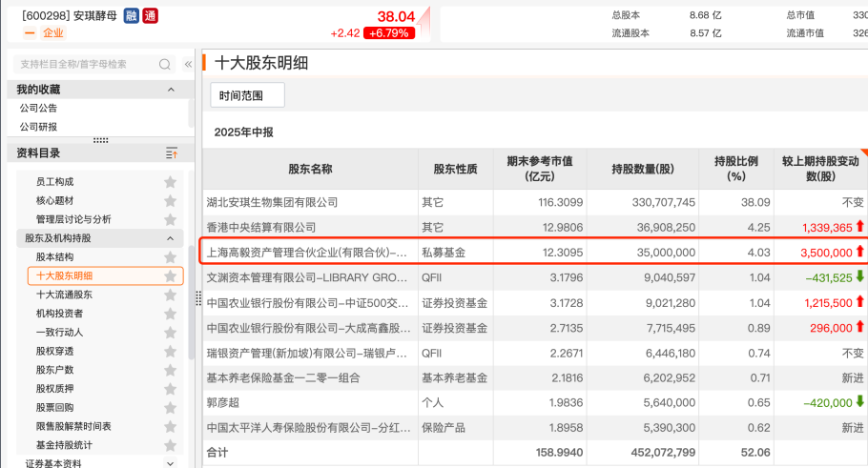This screenshot has width=868, height=468.
Task: Collapse the 我的收藏 section
Action: (x=171, y=89)
